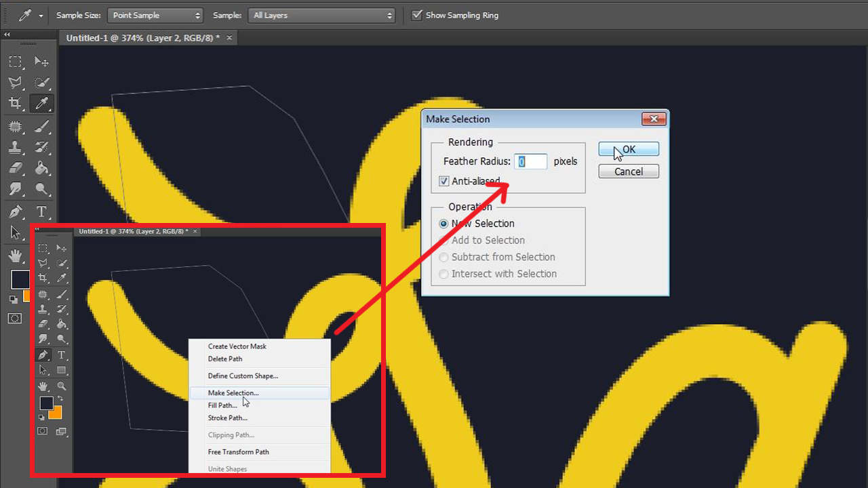Pick the Polygonal Lasso tool in main toolbar
Viewport: 868px width, 488px height.
(15, 83)
